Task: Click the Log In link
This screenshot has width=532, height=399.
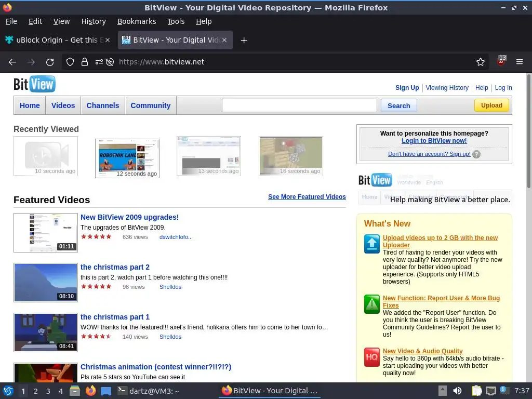Action: coord(503,87)
